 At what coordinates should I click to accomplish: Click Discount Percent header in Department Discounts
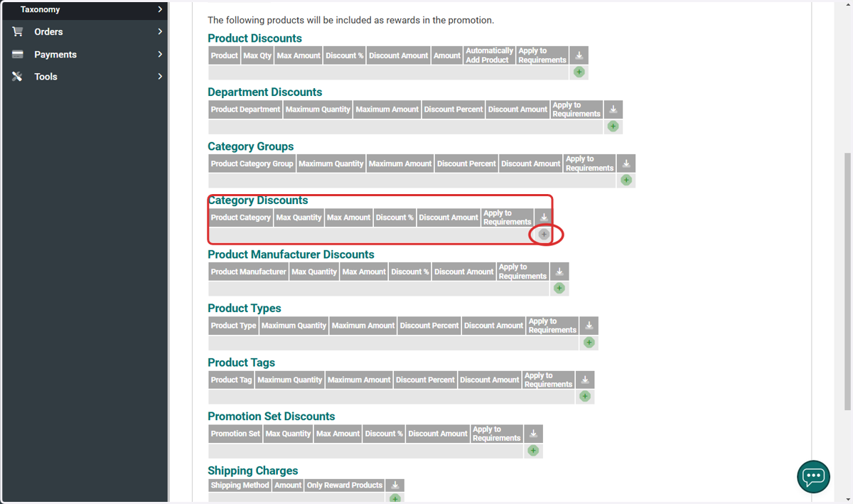454,109
